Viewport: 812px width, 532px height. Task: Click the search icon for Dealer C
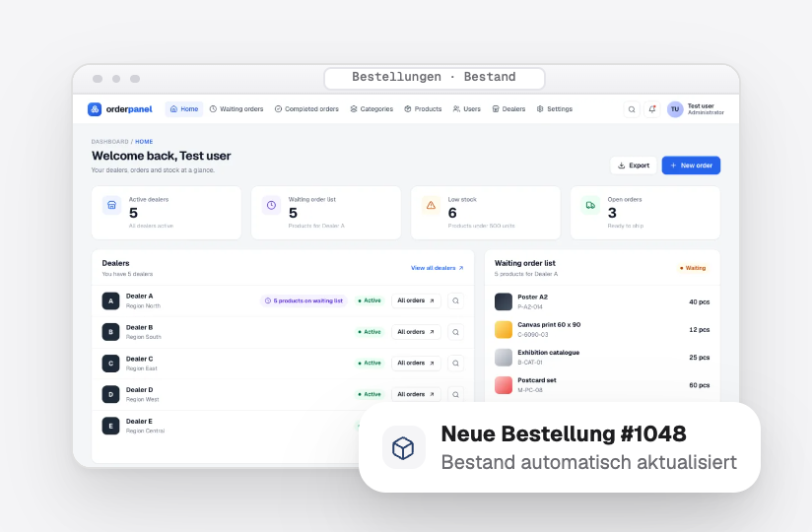click(x=455, y=364)
